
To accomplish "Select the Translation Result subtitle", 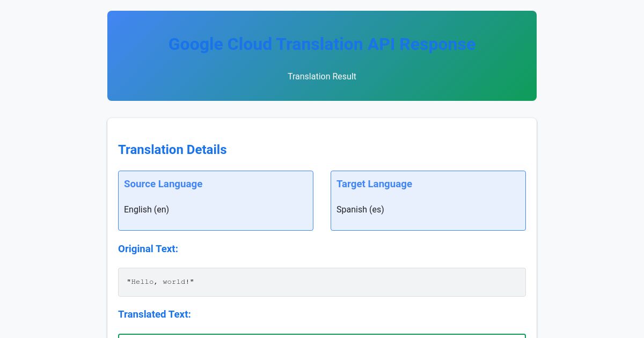I will tap(322, 76).
